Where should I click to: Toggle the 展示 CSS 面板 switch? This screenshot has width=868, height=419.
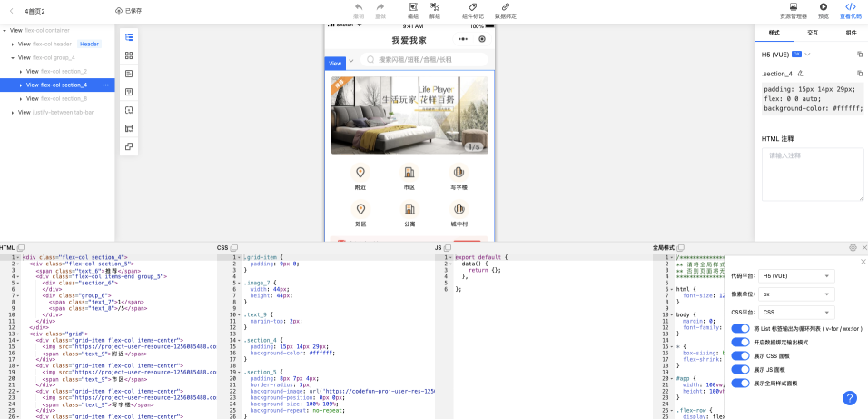(740, 355)
